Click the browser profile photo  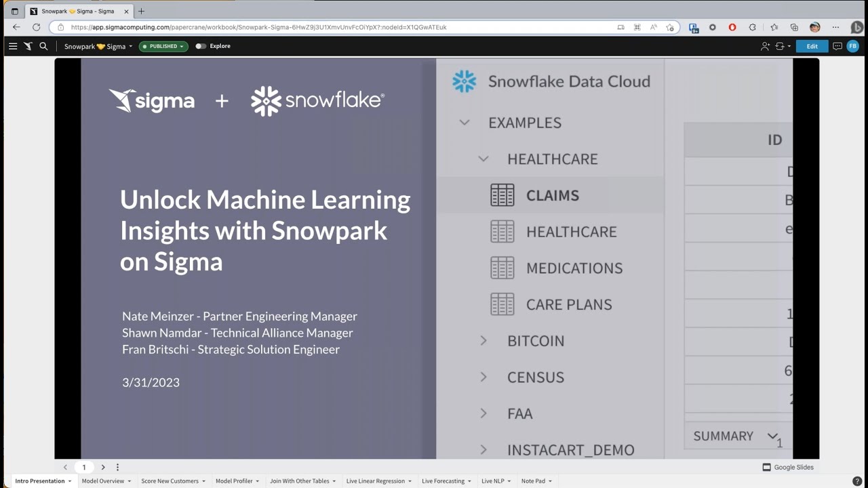click(x=814, y=27)
